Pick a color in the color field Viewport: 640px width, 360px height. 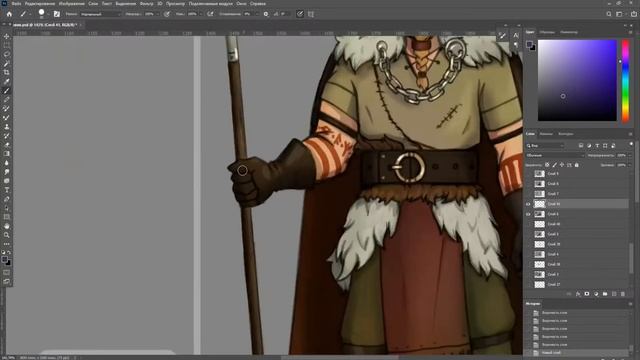[x=577, y=80]
